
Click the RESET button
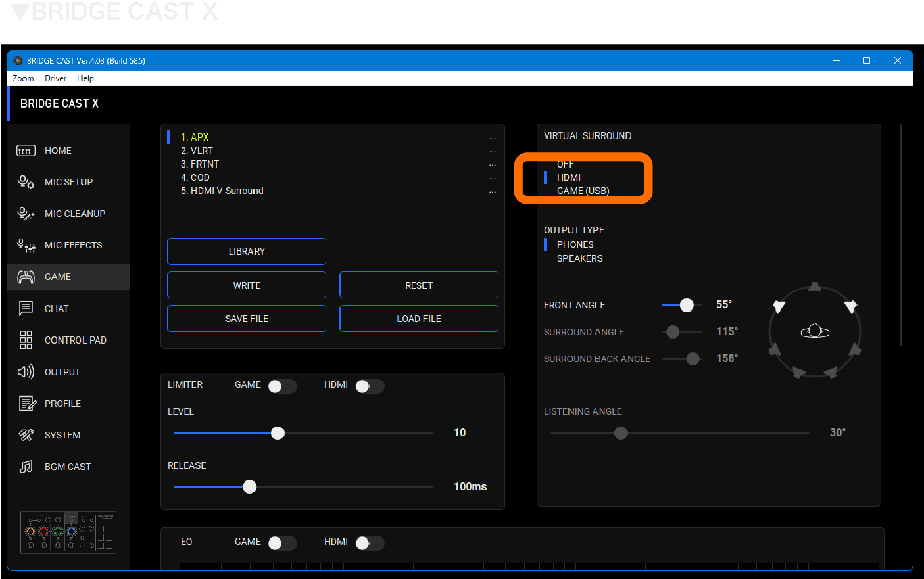tap(419, 285)
